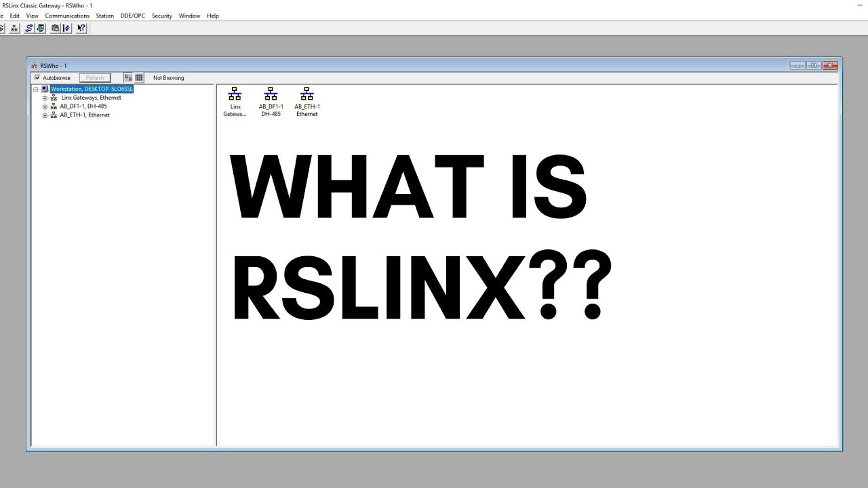Open Configure Drivers toolbar icon
Image resolution: width=868 pixels, height=488 pixels.
pyautogui.click(x=29, y=28)
